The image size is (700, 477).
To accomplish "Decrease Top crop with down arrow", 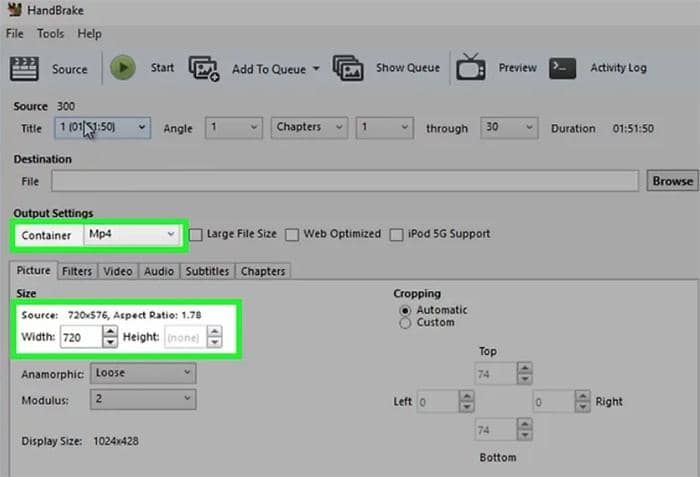I will tap(525, 379).
